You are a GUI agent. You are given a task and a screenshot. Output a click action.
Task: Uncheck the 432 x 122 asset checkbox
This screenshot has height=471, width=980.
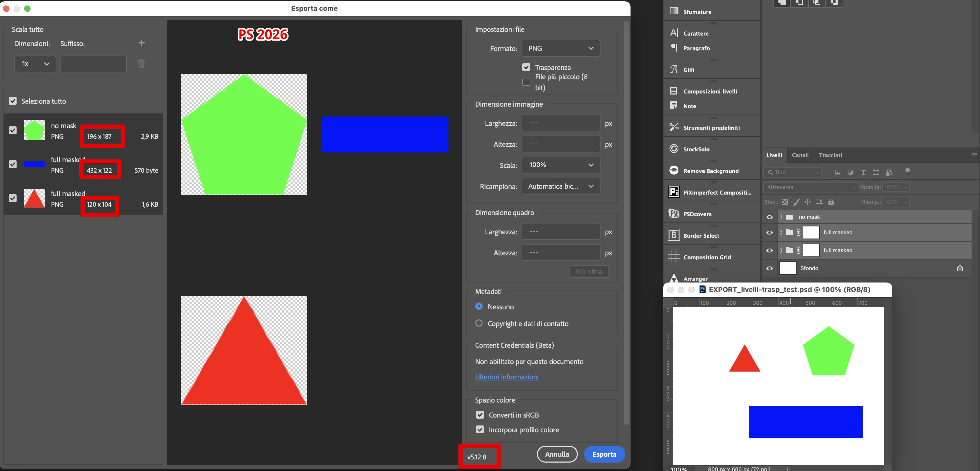pyautogui.click(x=13, y=164)
